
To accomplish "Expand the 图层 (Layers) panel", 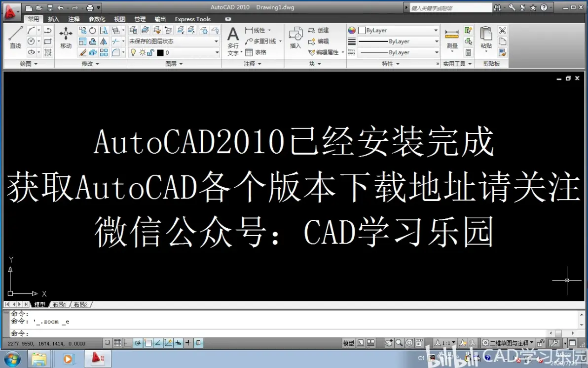I will (x=174, y=64).
